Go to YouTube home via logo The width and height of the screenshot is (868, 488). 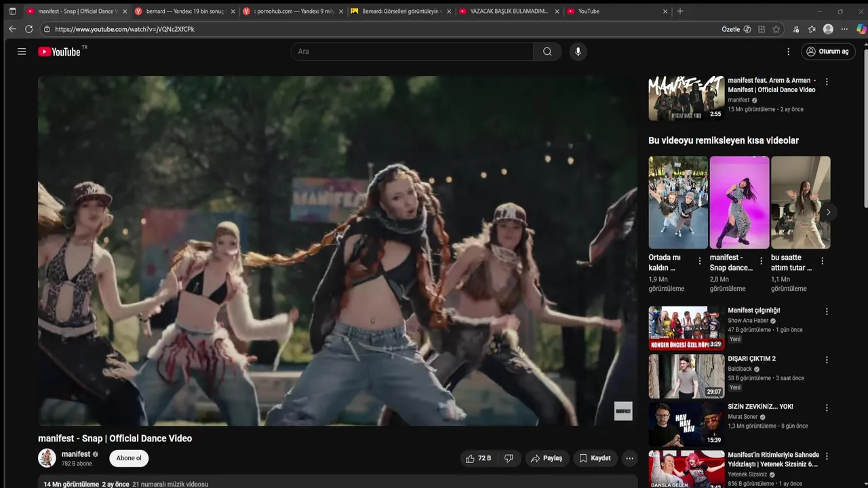click(59, 52)
